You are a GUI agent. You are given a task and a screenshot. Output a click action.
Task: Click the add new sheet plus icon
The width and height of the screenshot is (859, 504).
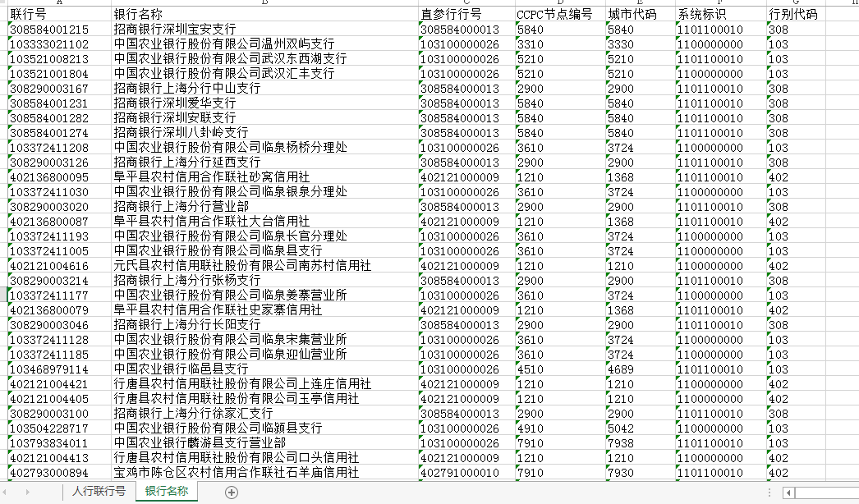click(232, 492)
